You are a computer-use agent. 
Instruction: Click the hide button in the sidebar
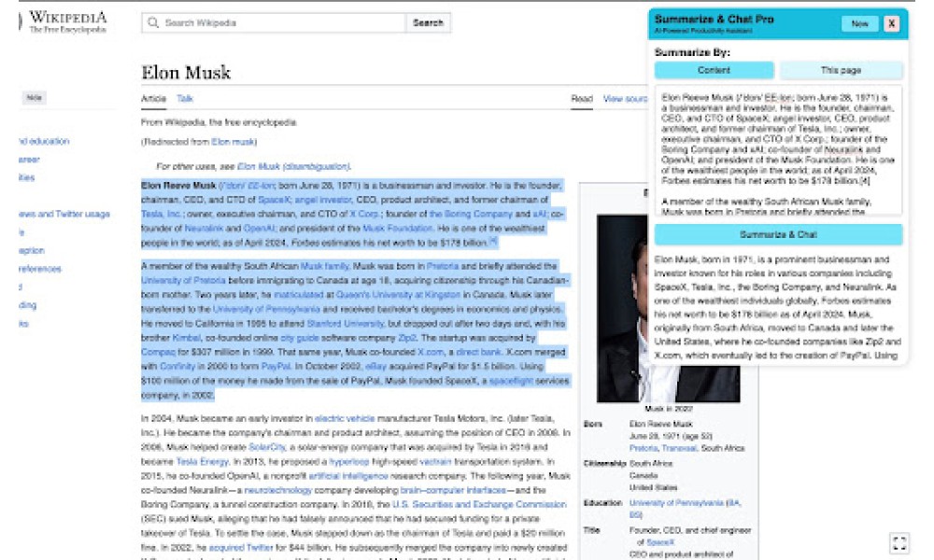click(x=34, y=98)
